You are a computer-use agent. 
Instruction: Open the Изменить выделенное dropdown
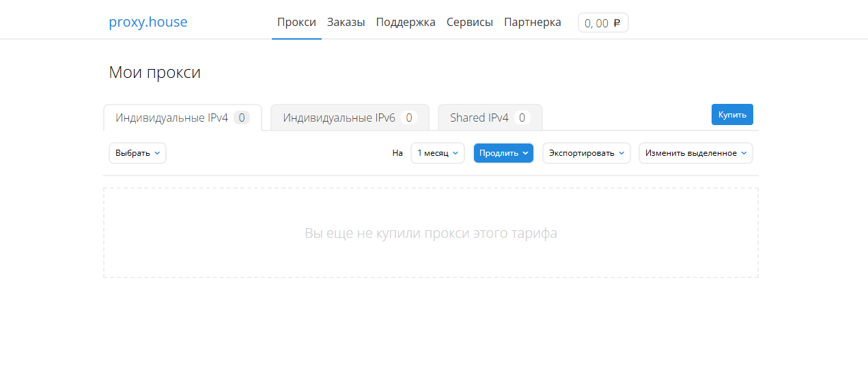click(x=696, y=153)
